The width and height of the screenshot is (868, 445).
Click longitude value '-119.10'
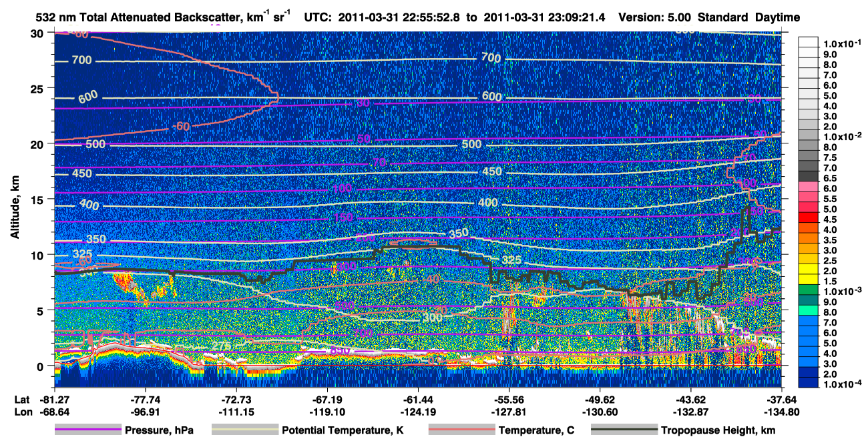[x=327, y=412]
